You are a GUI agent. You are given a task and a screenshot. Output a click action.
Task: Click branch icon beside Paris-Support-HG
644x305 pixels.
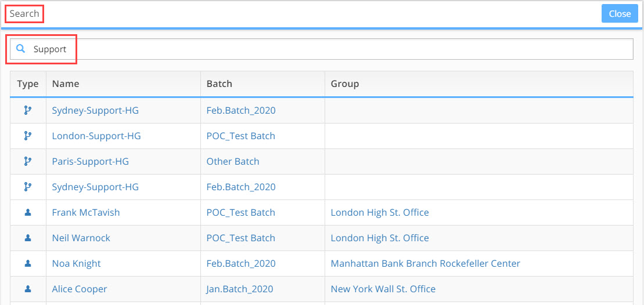click(x=28, y=161)
